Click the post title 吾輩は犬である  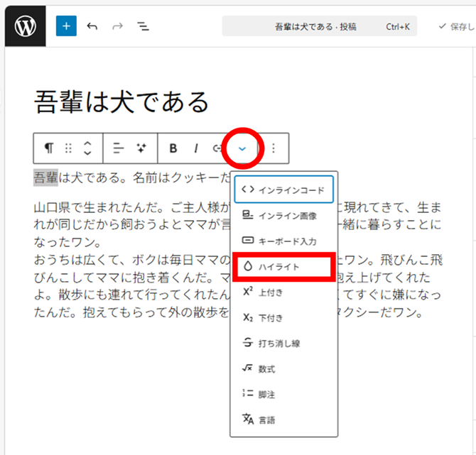pos(121,102)
